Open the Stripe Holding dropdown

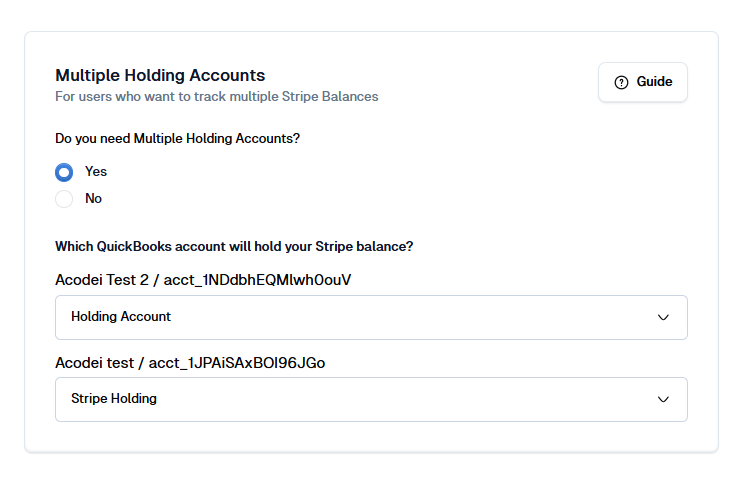pos(371,399)
